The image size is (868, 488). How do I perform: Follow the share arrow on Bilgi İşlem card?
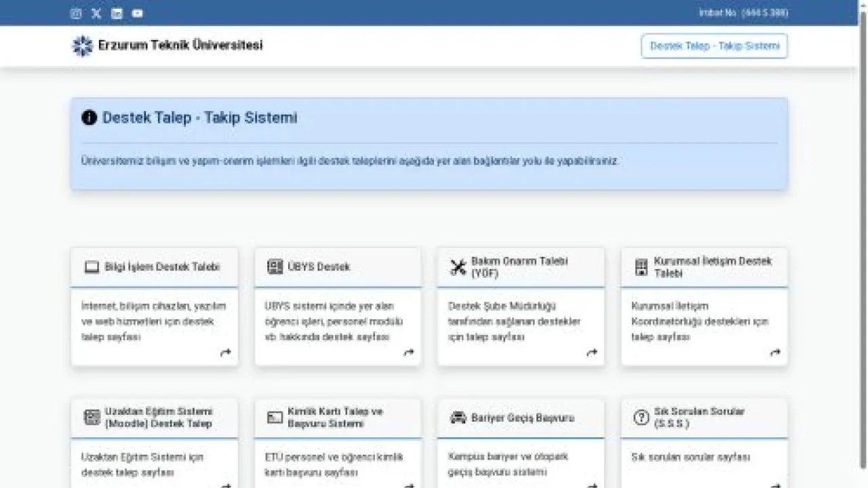[226, 352]
